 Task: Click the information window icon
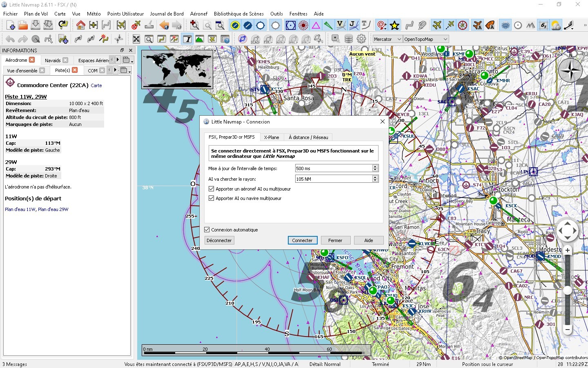click(x=187, y=39)
